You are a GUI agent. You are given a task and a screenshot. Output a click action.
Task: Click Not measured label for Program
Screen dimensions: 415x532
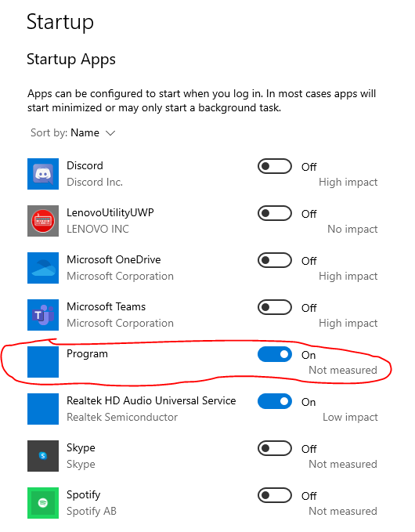click(x=343, y=370)
